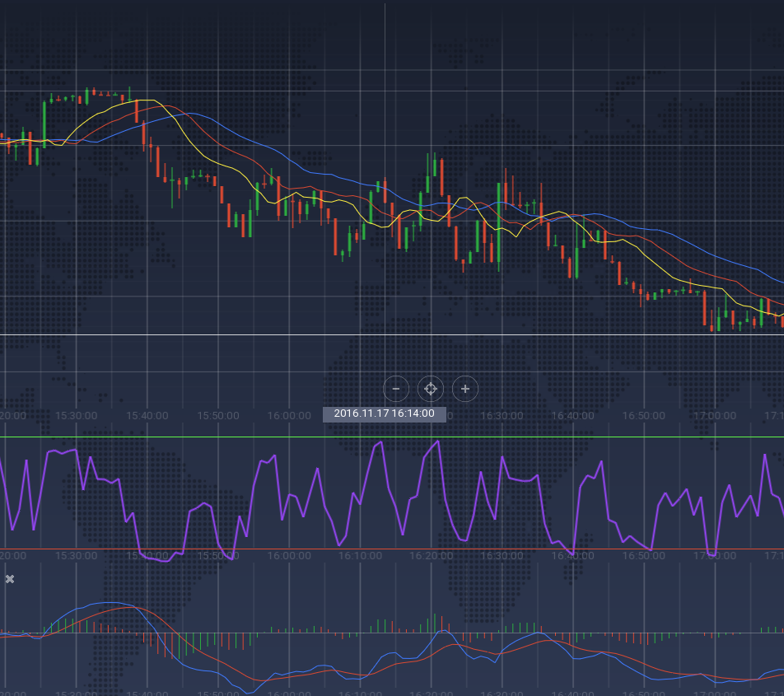The width and height of the screenshot is (784, 696).
Task: Zoom out the chart with minus button
Action: coord(396,389)
